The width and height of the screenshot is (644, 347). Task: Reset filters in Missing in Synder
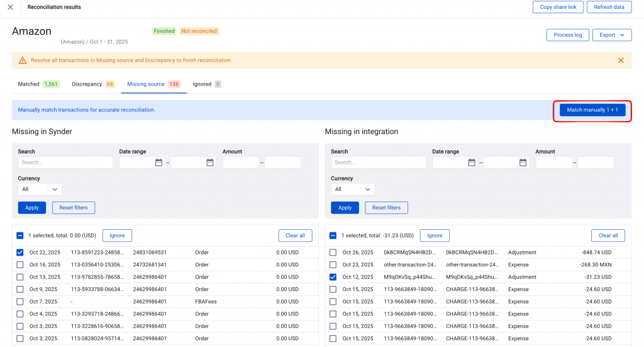tap(74, 208)
